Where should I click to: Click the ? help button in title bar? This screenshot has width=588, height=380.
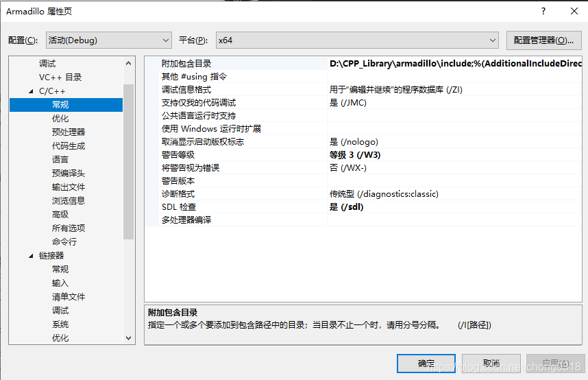click(543, 11)
